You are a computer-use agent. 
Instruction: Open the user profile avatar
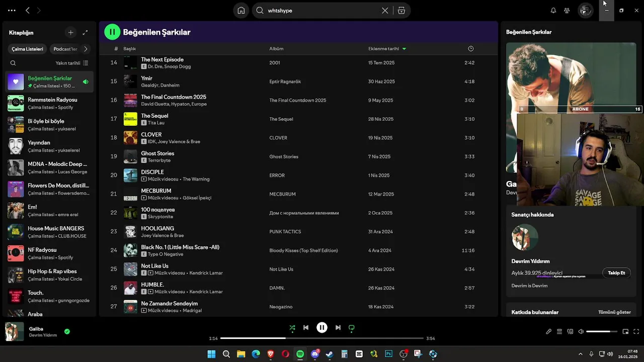[585, 10]
